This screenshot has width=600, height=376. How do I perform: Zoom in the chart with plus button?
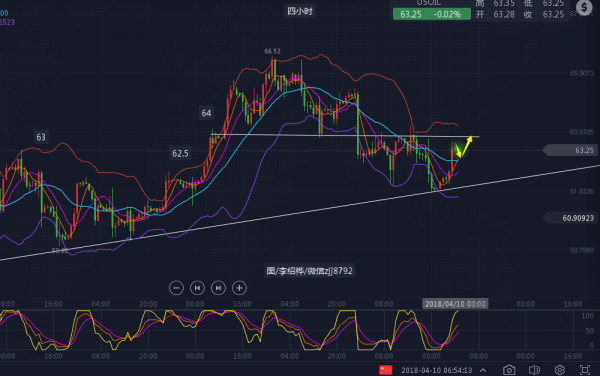(239, 288)
